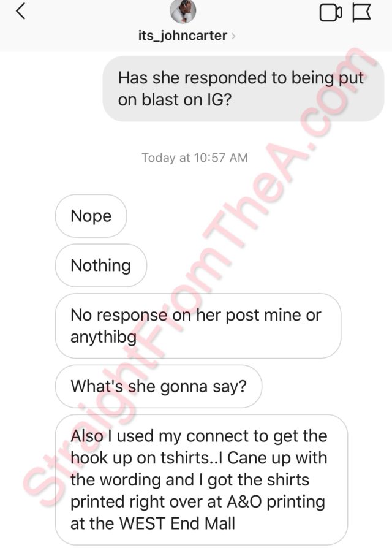Tap the 'No response on her post' message
Viewport: 392px width, 548px height.
point(198,325)
